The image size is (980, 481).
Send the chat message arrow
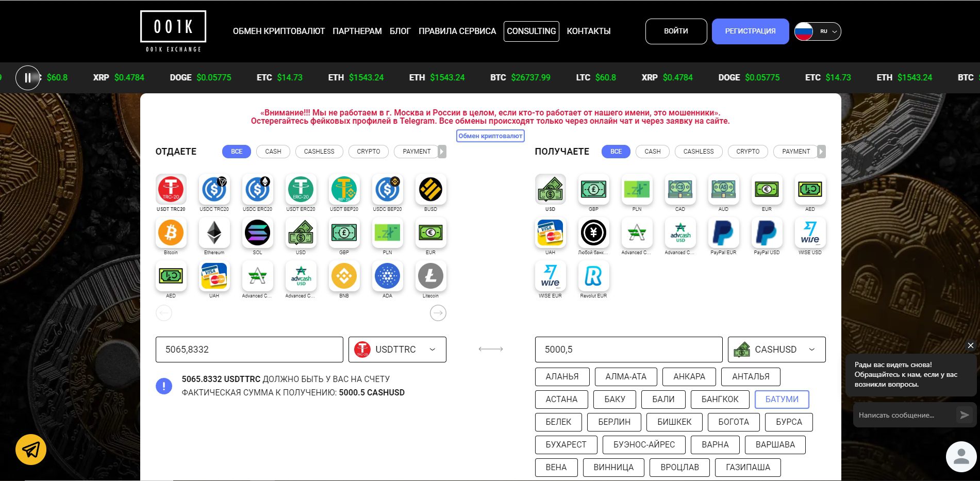(964, 415)
